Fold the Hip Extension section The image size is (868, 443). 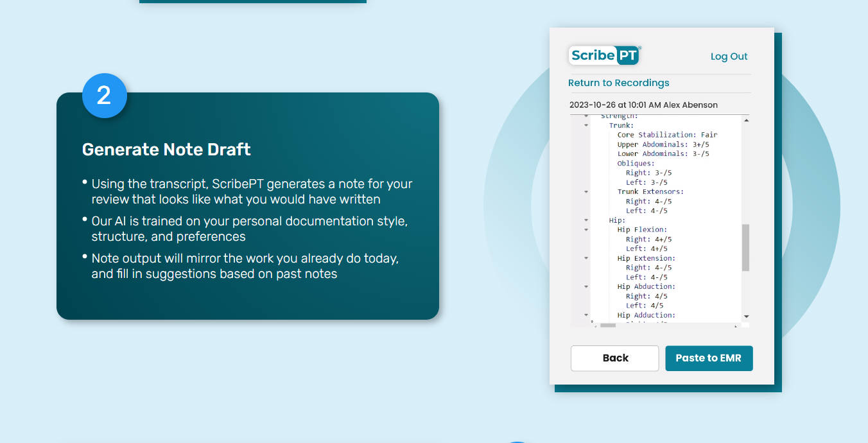click(x=586, y=258)
